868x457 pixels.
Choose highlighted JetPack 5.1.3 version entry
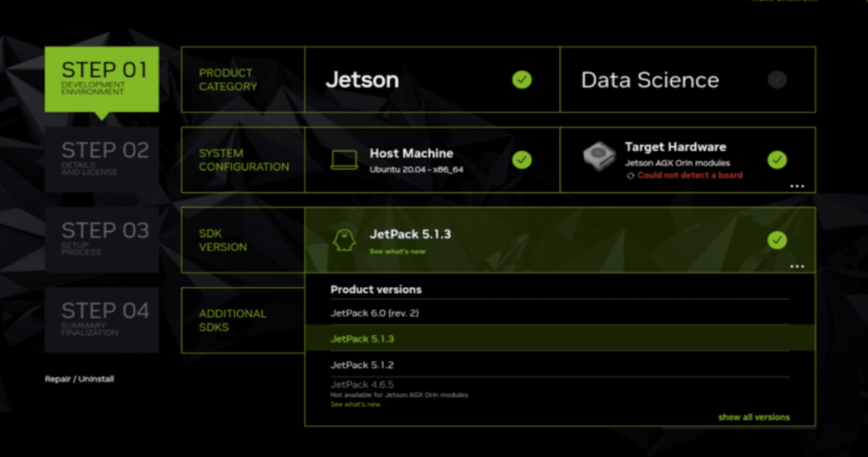(x=362, y=339)
